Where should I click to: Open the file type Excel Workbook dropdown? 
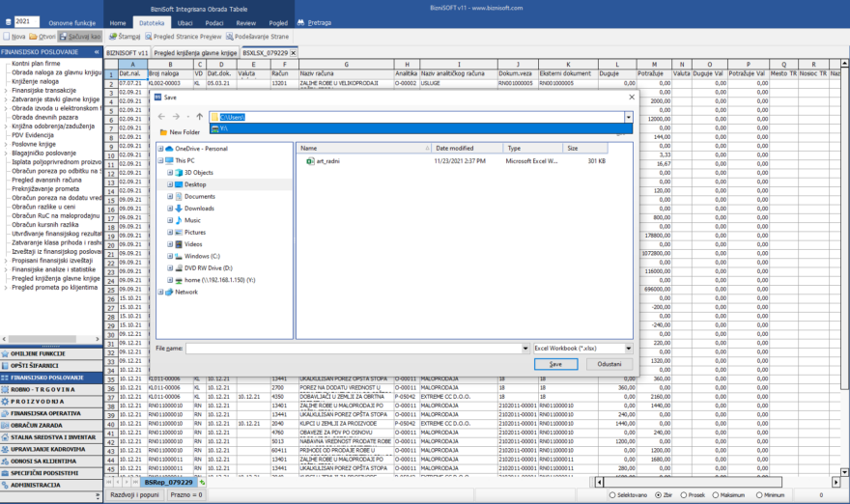point(583,347)
